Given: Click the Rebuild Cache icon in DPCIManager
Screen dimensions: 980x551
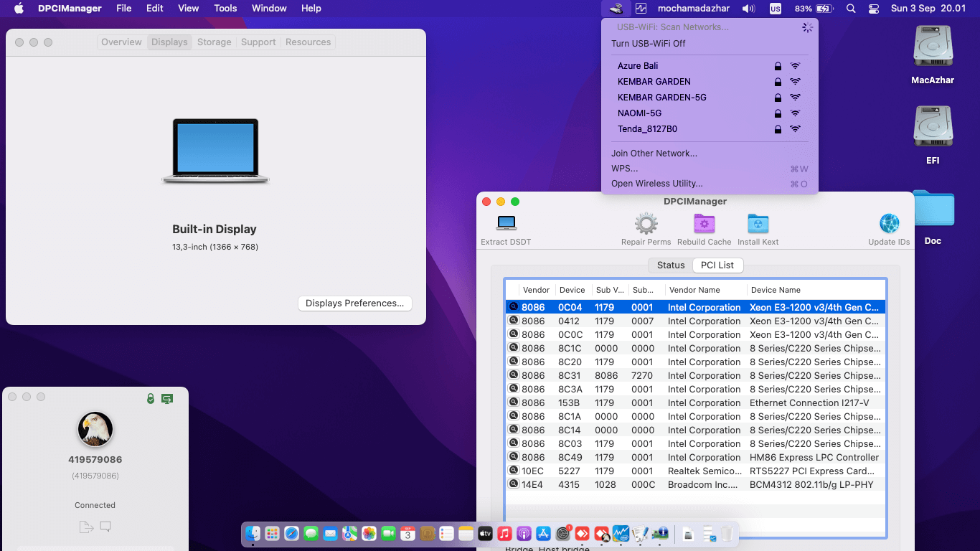Looking at the screenshot, I should 705,223.
